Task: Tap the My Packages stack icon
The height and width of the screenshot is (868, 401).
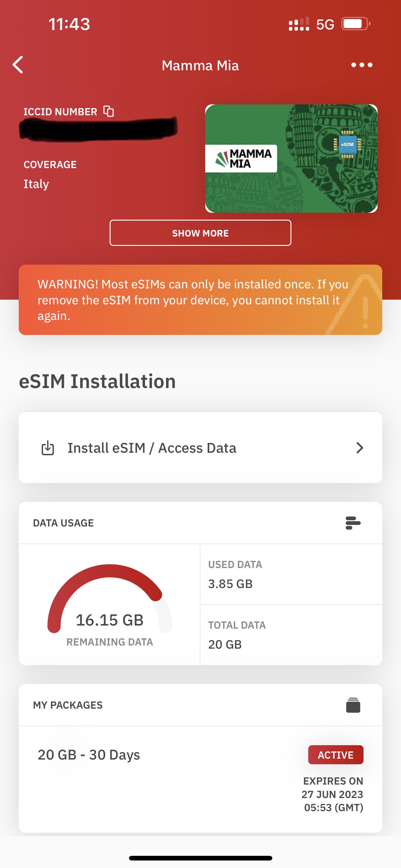Action: click(353, 705)
